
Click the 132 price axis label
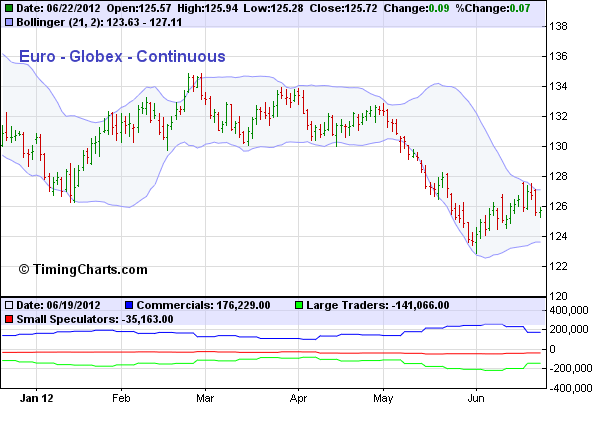click(x=558, y=116)
